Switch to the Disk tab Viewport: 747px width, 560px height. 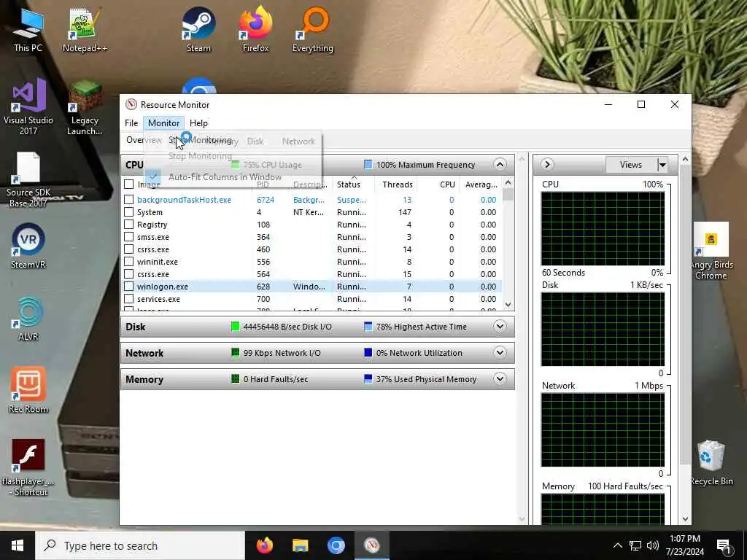255,141
